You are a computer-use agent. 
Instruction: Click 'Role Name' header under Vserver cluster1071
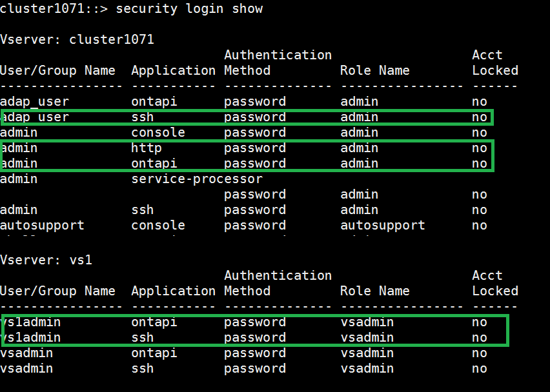(x=374, y=70)
